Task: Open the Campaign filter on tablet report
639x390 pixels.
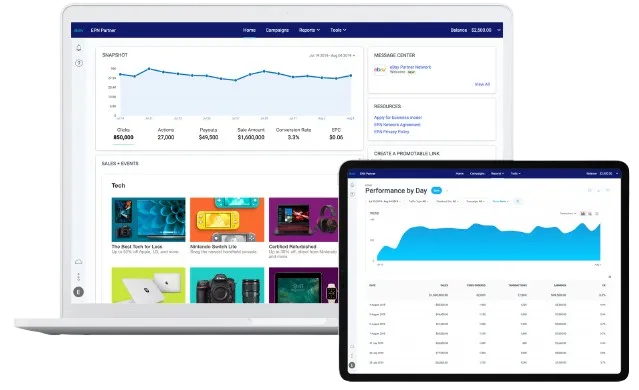Action: tap(475, 201)
